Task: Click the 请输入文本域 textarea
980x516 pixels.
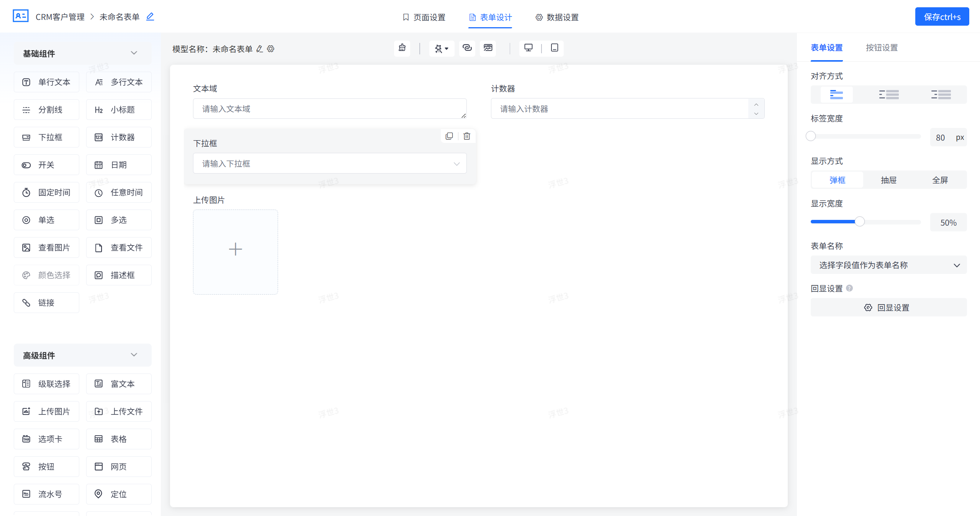Action: click(x=330, y=109)
